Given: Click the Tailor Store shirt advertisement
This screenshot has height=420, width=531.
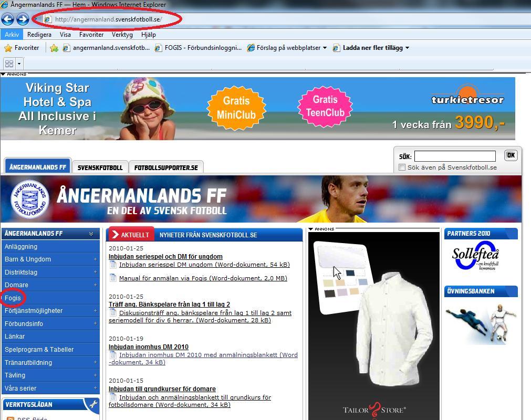Looking at the screenshot, I should pyautogui.click(x=374, y=325).
